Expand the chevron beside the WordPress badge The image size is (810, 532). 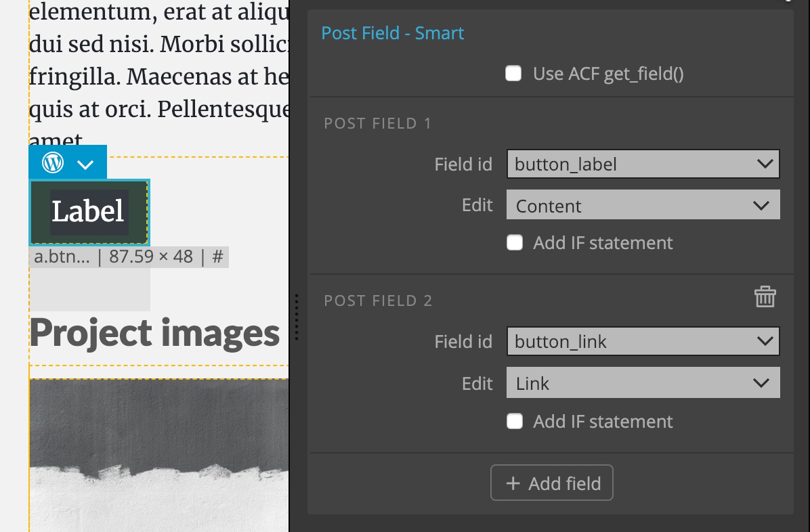85,164
